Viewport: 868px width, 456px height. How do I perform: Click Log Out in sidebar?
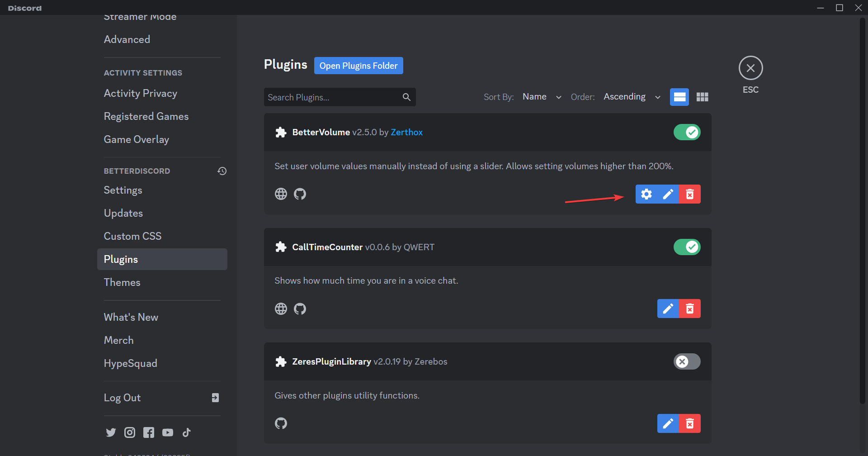pos(162,398)
